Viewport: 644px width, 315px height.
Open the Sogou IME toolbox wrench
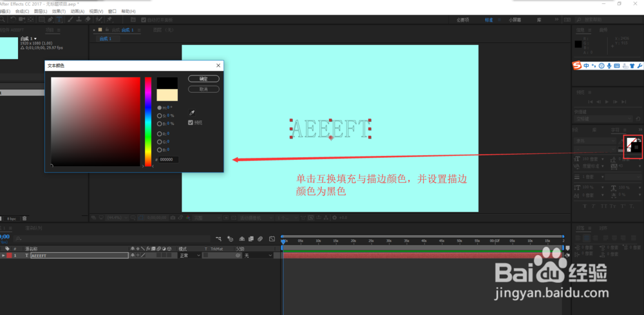(x=639, y=66)
